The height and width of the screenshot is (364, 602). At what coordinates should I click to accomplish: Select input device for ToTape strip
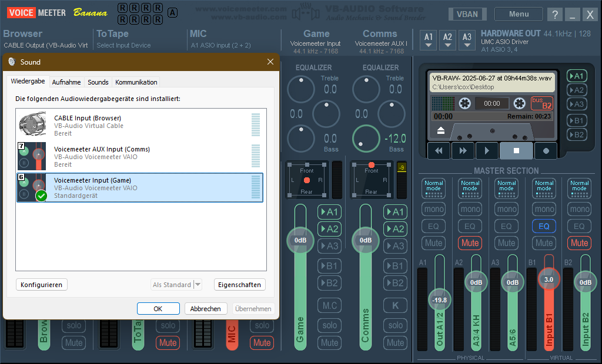coord(123,45)
